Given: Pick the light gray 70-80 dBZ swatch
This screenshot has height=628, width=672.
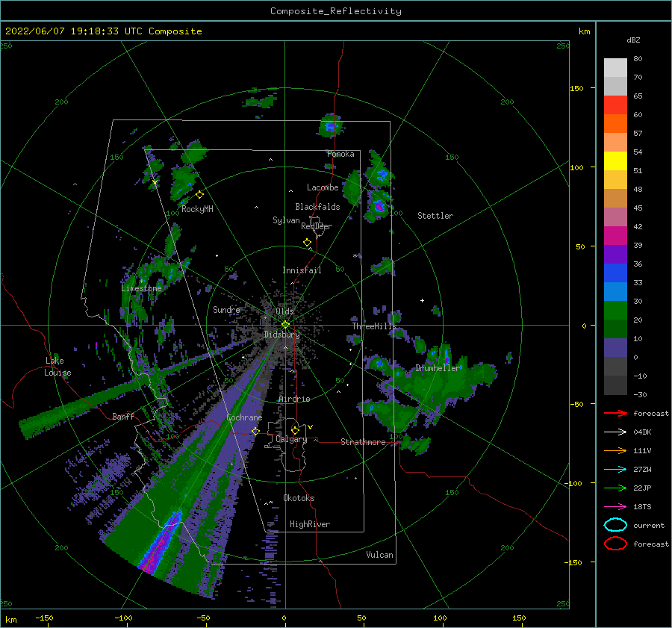Looking at the screenshot, I should [615, 68].
